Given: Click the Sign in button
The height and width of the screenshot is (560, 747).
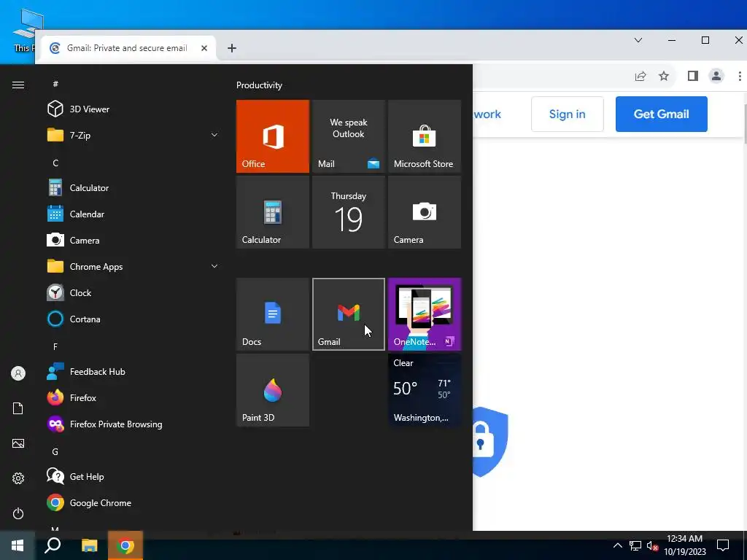Looking at the screenshot, I should 567,114.
